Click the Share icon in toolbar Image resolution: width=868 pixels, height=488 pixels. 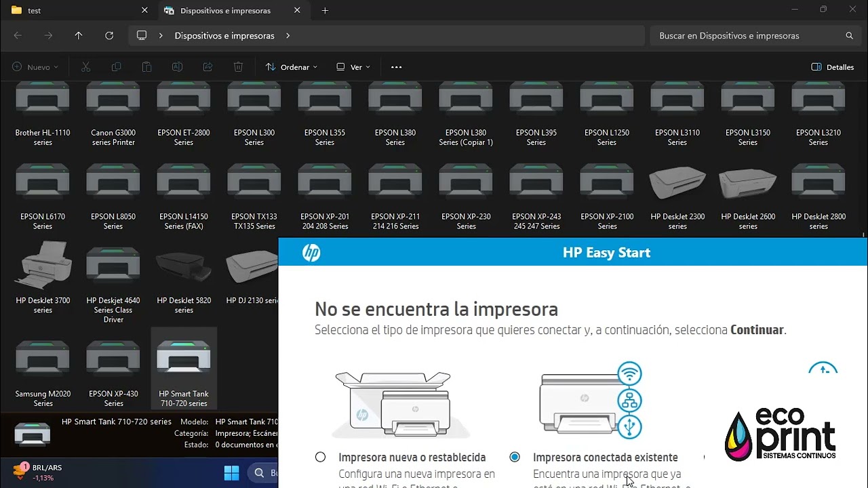[x=208, y=67]
